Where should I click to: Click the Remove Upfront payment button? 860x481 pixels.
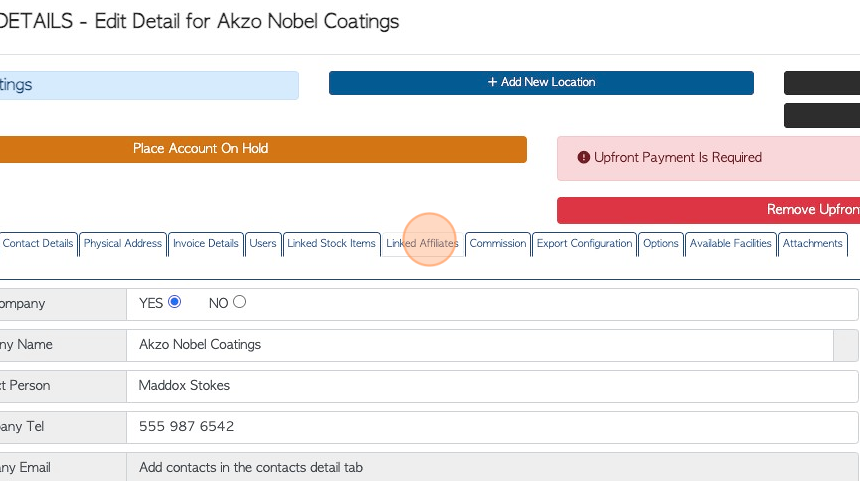708,210
